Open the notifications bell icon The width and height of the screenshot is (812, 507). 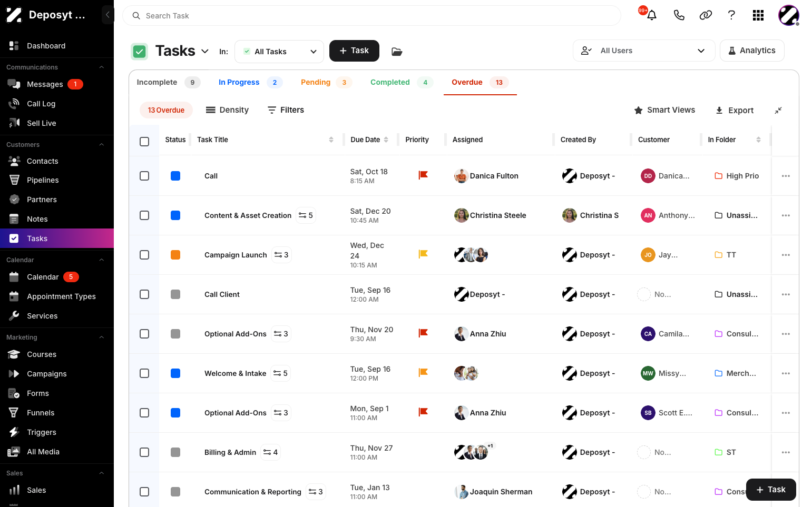click(x=651, y=15)
